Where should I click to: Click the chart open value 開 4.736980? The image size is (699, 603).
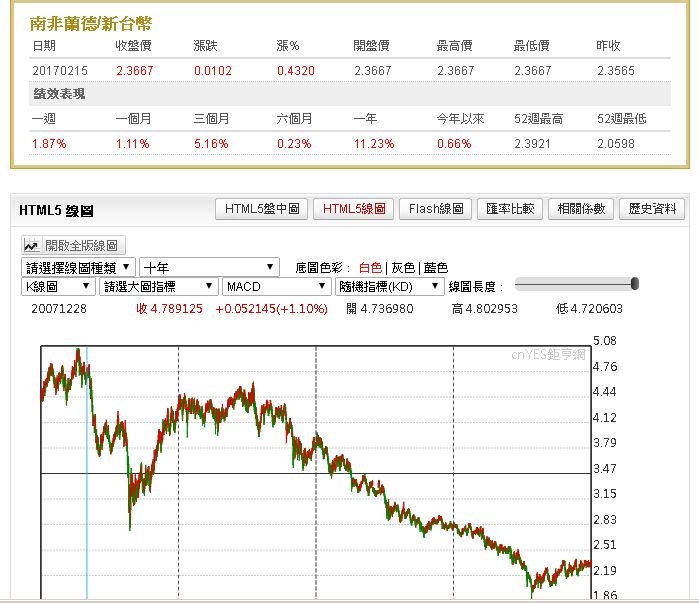(x=380, y=308)
